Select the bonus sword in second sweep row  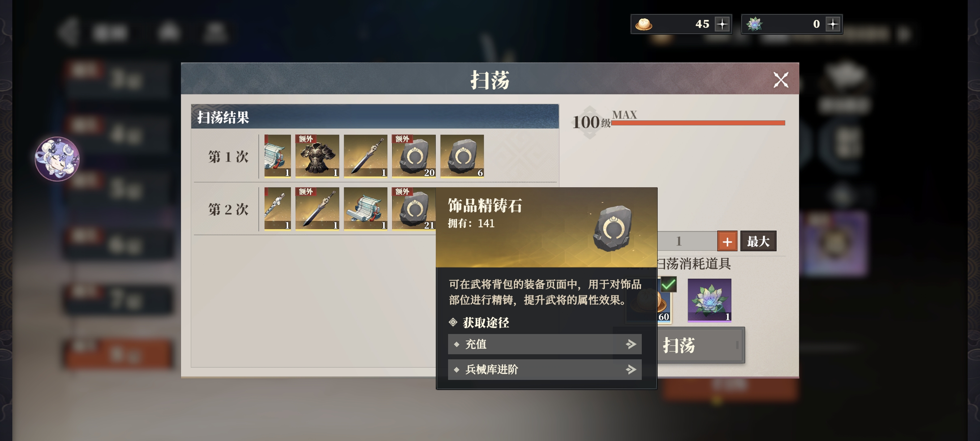pos(317,209)
